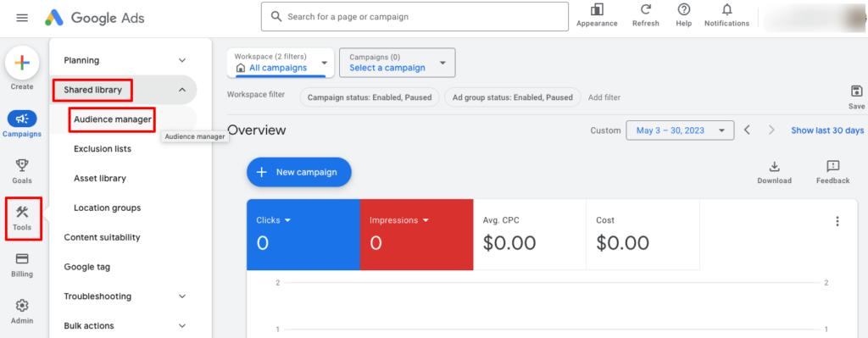Open the Impressions metric dropdown
868x338 pixels.
click(398, 220)
